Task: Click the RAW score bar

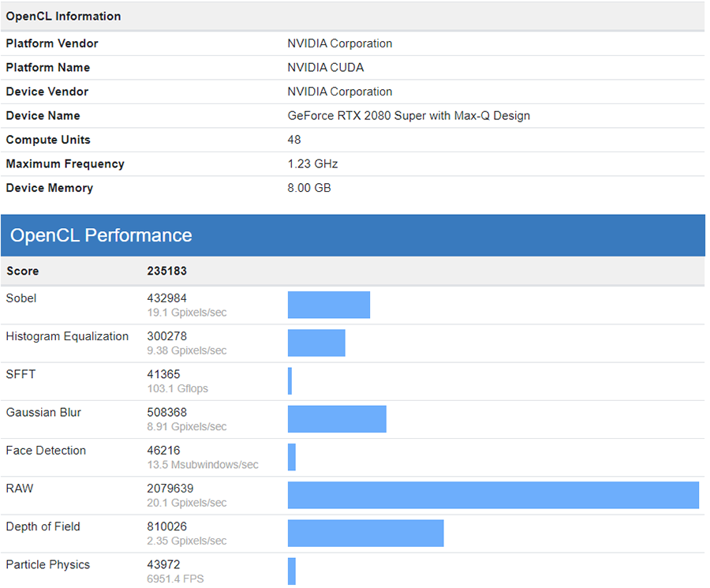Action: click(493, 495)
